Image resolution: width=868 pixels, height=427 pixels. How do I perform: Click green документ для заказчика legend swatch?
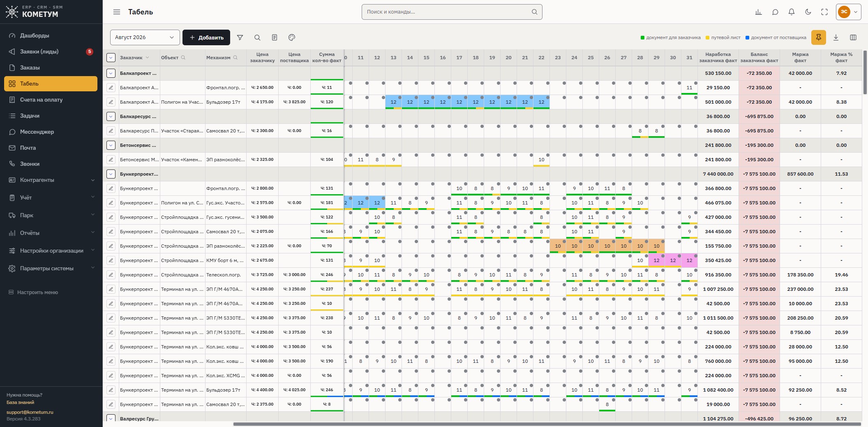(642, 38)
